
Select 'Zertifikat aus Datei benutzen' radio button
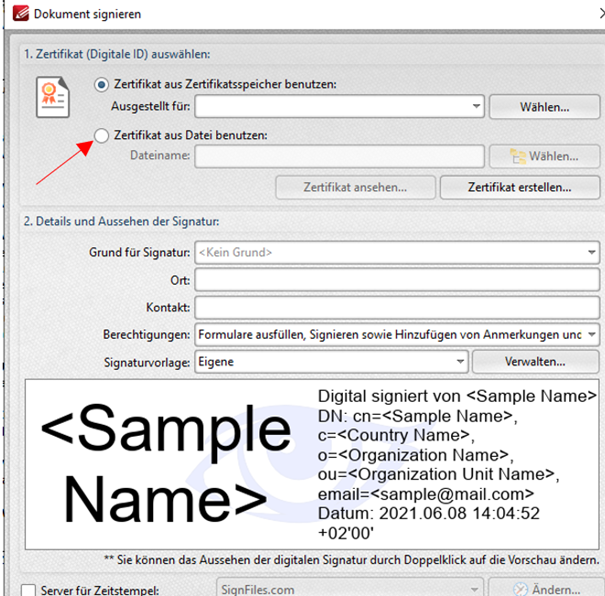pos(100,135)
